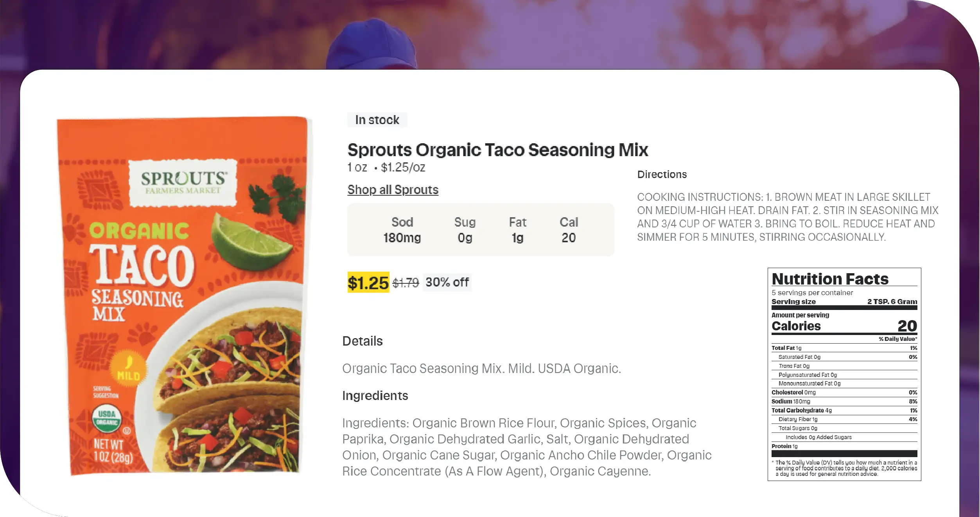
Task: Click the Fat 1g nutrition stat
Action: point(517,230)
